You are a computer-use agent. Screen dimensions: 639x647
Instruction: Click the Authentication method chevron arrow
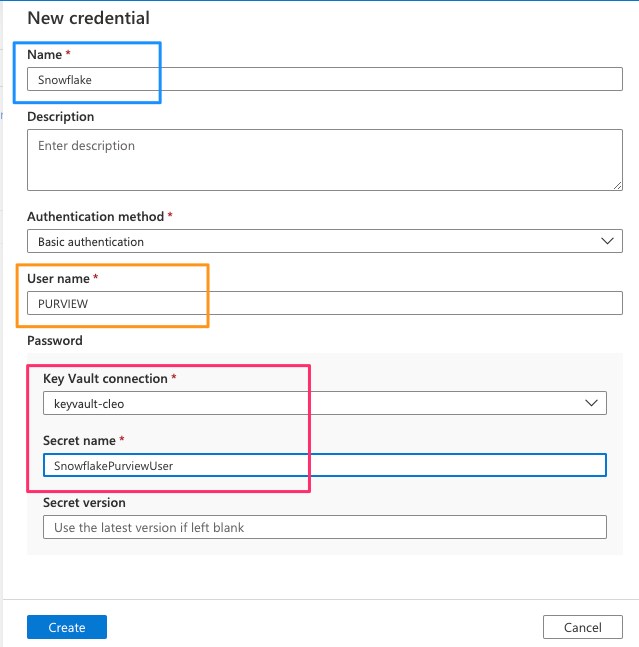coord(606,241)
